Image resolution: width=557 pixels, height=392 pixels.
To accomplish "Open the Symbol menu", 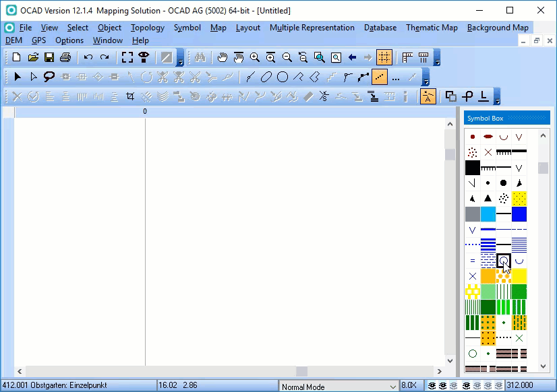I will click(187, 28).
